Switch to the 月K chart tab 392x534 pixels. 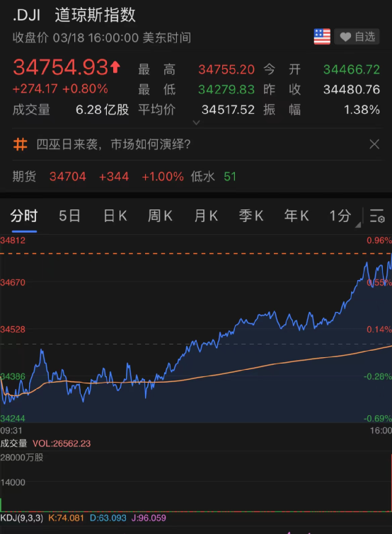[x=206, y=216]
